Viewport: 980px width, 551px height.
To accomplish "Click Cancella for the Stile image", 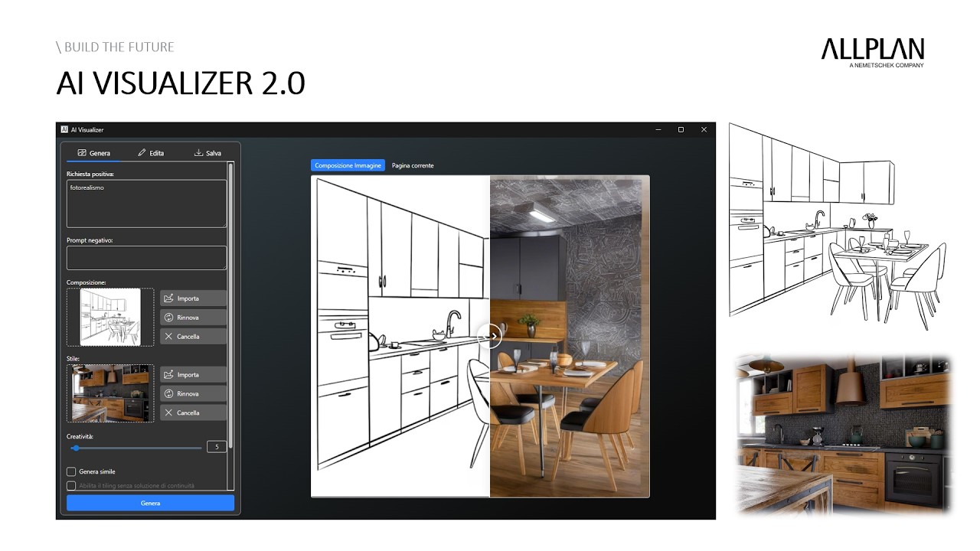I will pos(193,413).
